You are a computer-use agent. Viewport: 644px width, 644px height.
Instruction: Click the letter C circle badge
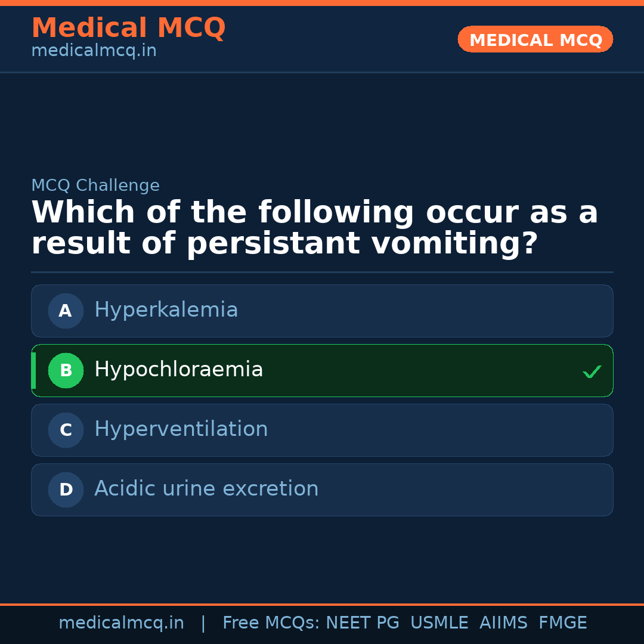[x=66, y=430]
